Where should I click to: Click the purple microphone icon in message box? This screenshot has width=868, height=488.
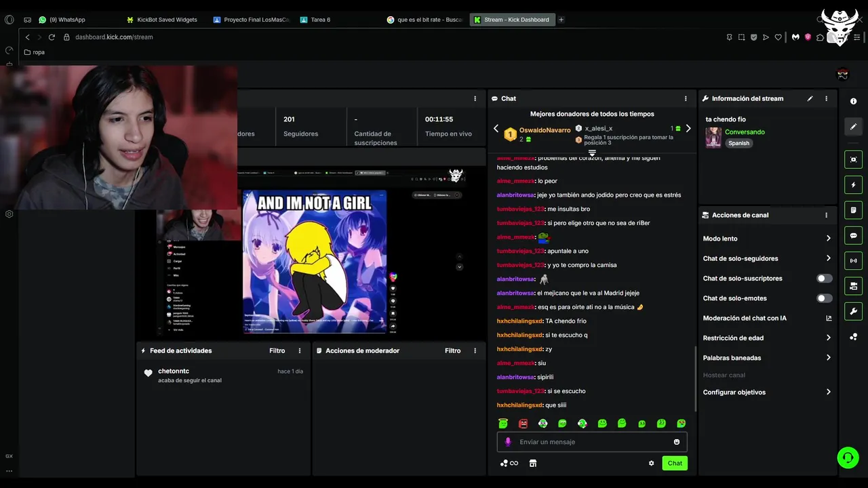(508, 442)
